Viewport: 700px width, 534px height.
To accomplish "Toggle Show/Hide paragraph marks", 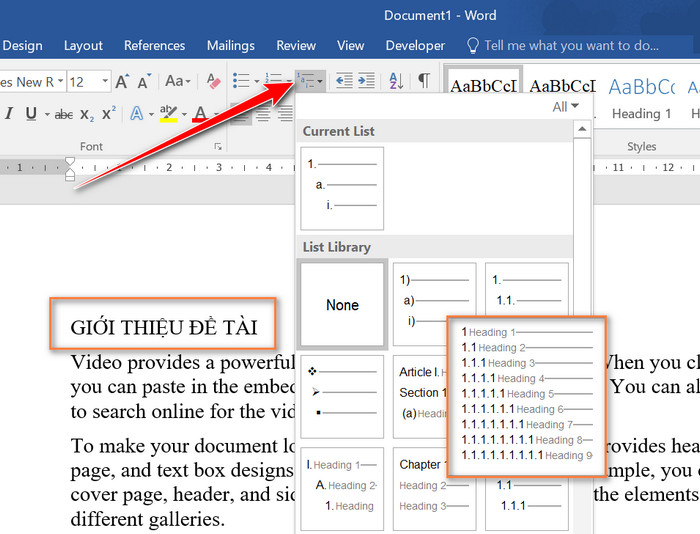I will [424, 81].
